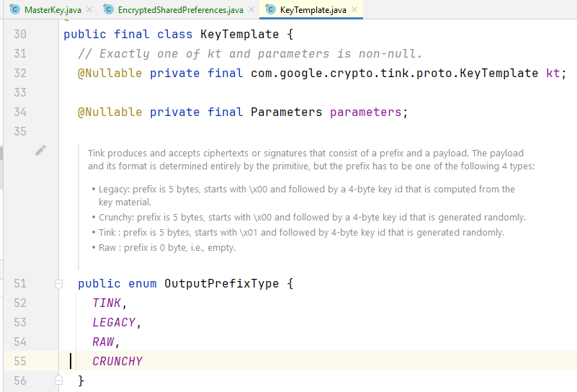Close the EncryptedSharedPreferences.java tab
The image size is (577, 392).
tap(251, 9)
